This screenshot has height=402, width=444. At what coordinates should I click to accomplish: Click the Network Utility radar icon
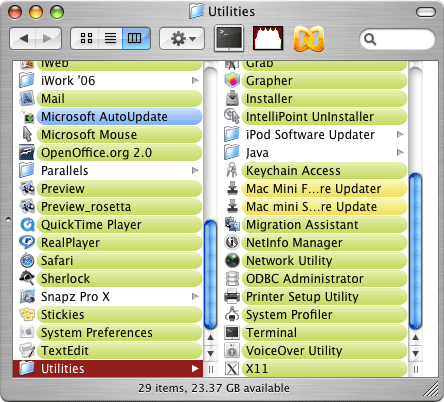click(232, 260)
